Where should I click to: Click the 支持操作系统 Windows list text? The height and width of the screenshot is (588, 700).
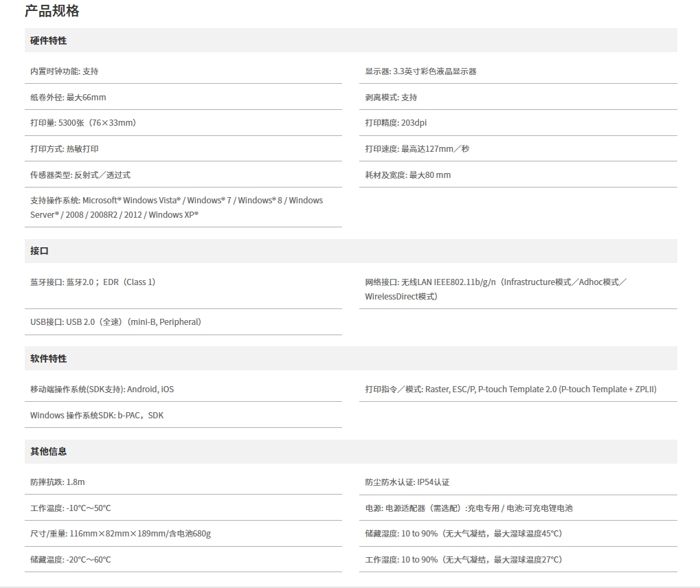(x=177, y=207)
